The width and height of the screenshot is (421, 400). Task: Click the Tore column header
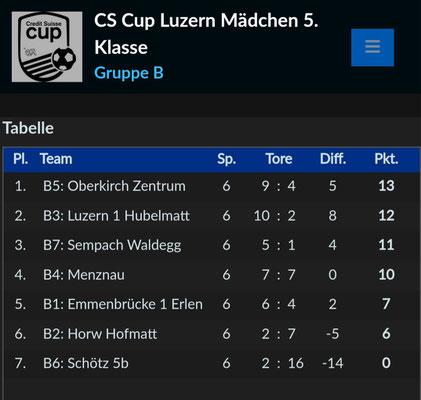279,159
